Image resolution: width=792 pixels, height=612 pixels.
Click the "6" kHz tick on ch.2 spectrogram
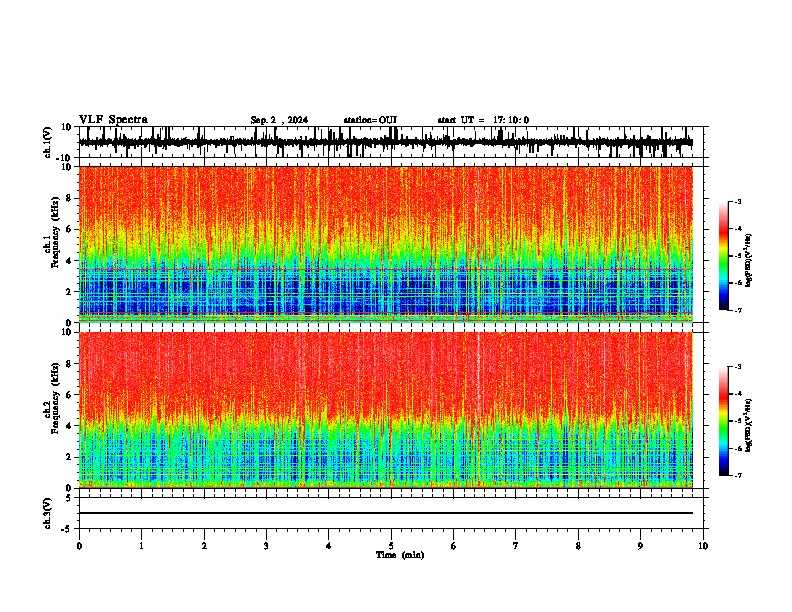tap(69, 395)
